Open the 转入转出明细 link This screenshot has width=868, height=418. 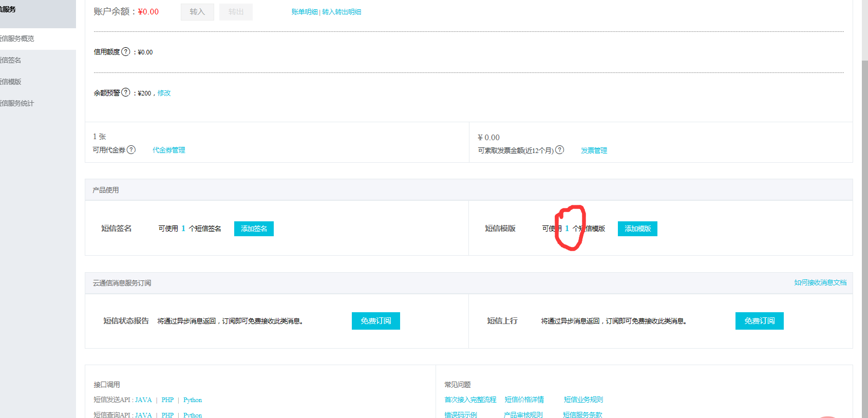pos(342,12)
